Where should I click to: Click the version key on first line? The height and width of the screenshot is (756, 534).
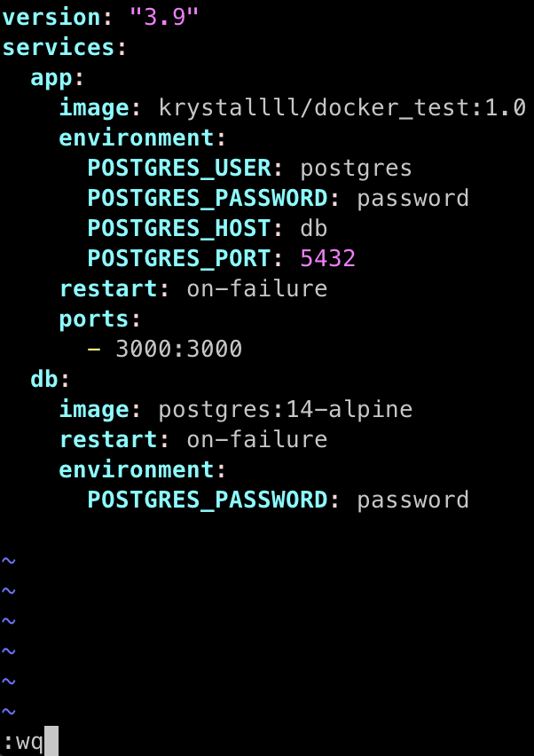(x=51, y=18)
